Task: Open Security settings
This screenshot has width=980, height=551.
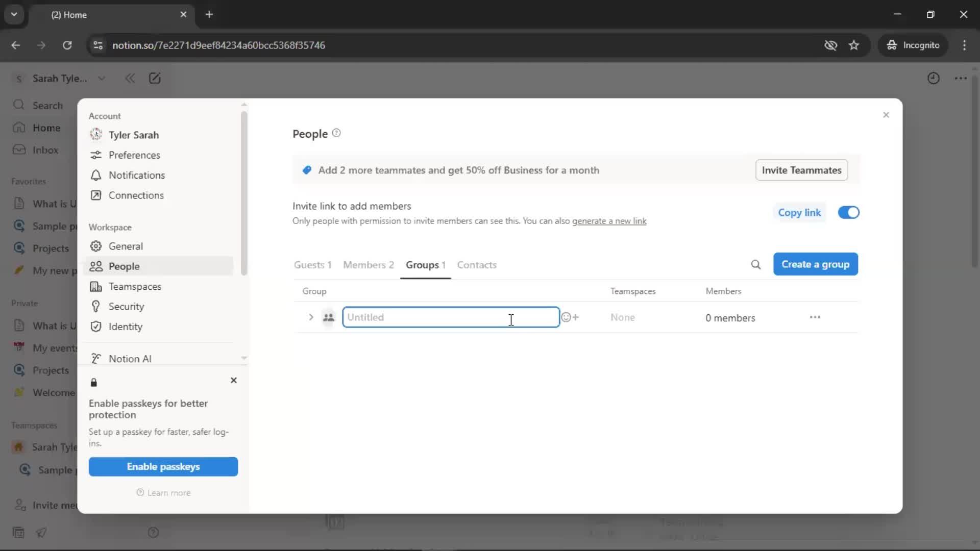Action: pyautogui.click(x=160, y=307)
